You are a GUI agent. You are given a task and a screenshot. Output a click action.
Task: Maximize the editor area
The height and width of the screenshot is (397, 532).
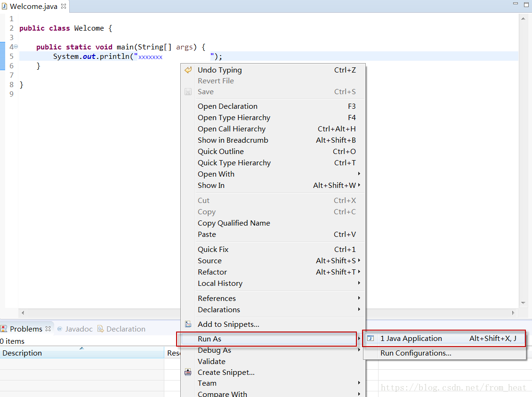point(526,4)
